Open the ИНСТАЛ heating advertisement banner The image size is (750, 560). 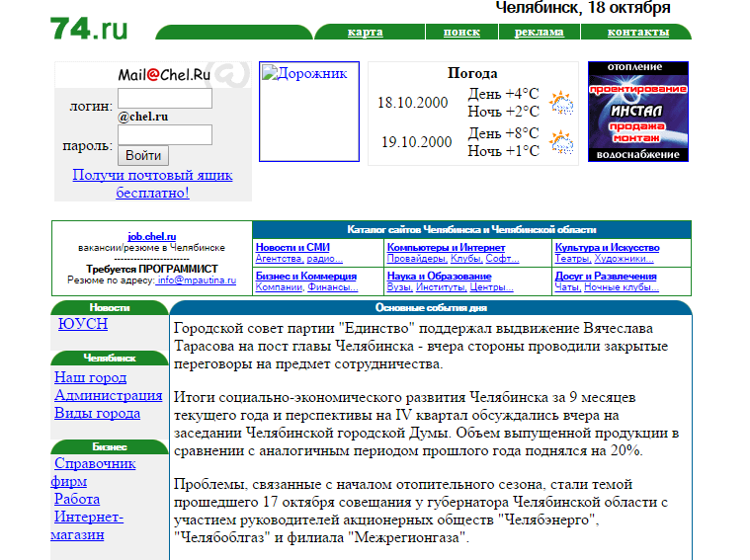[638, 112]
